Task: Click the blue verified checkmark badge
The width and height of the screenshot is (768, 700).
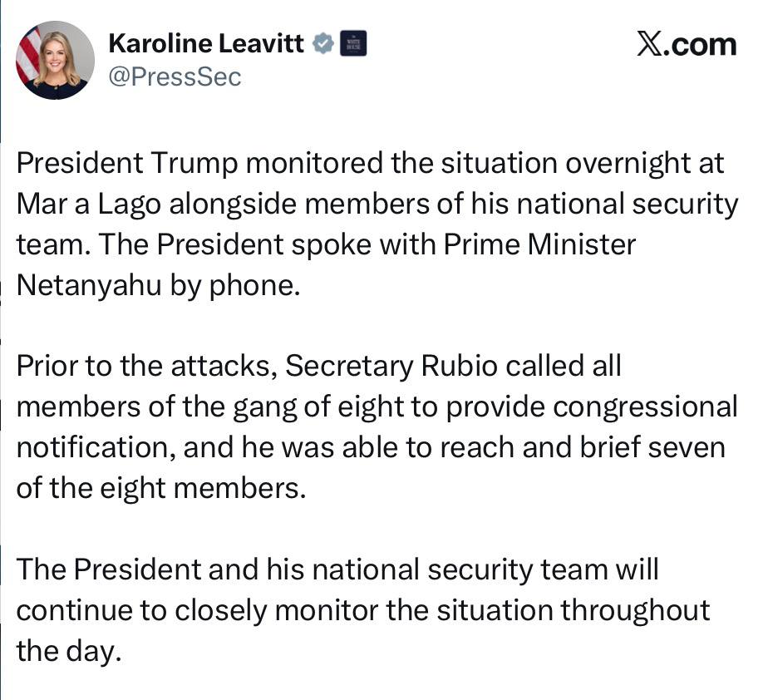Action: pyautogui.click(x=322, y=42)
